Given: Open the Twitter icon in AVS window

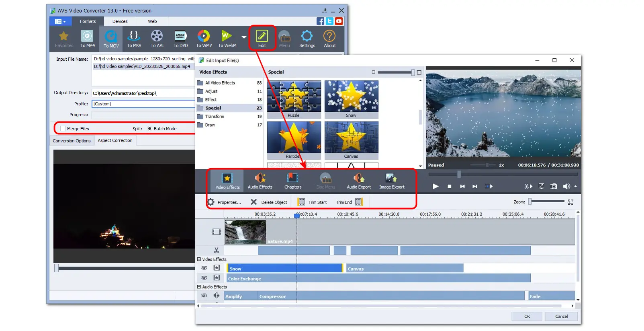Looking at the screenshot, I should (x=329, y=21).
